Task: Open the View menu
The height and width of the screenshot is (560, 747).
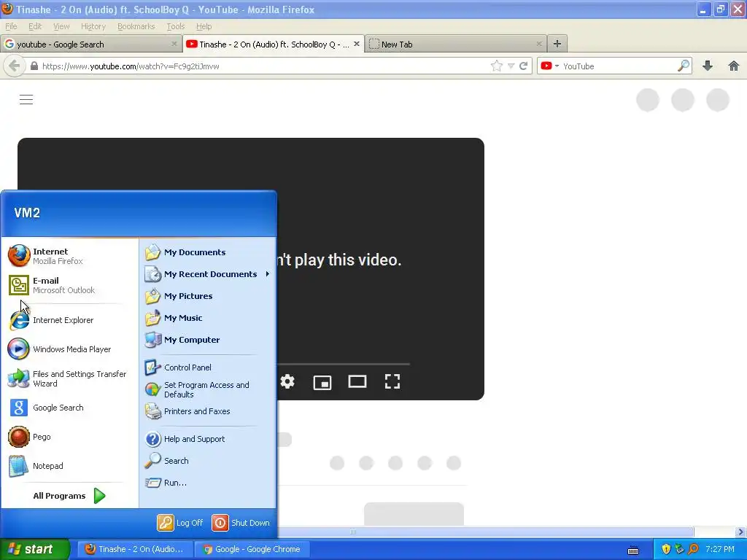Action: (x=61, y=26)
